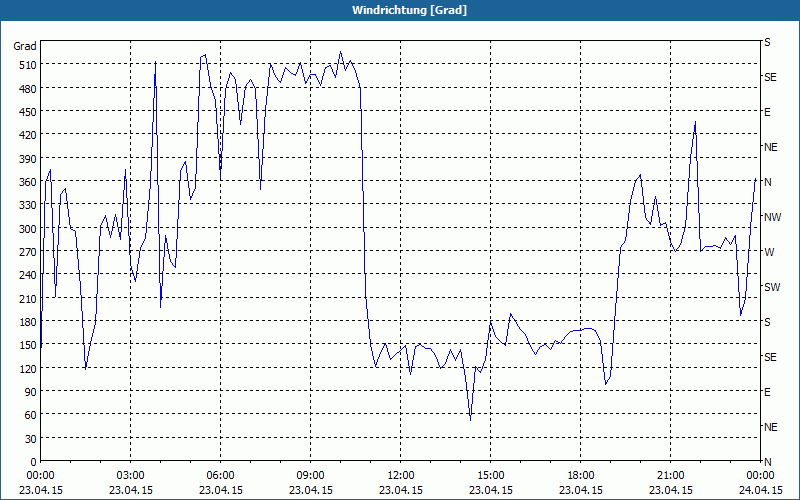
Task: Click the 23.04.15 date under 12:00
Action: click(x=401, y=490)
